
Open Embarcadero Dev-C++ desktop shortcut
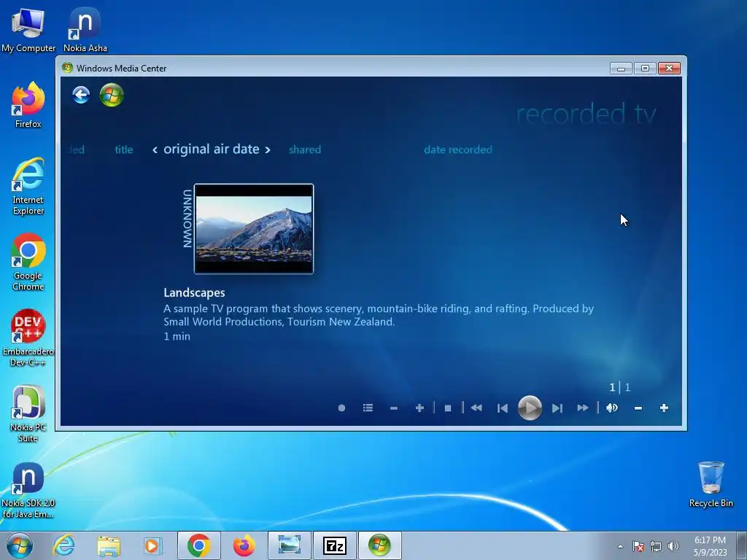coord(28,338)
